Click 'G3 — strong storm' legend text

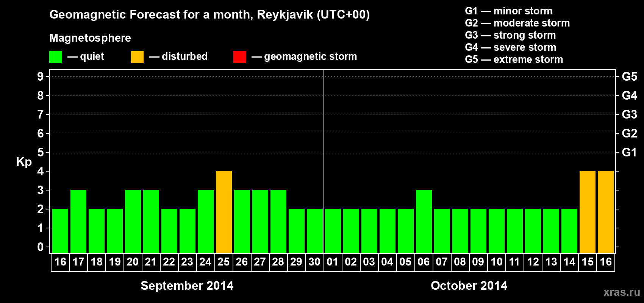pos(510,35)
